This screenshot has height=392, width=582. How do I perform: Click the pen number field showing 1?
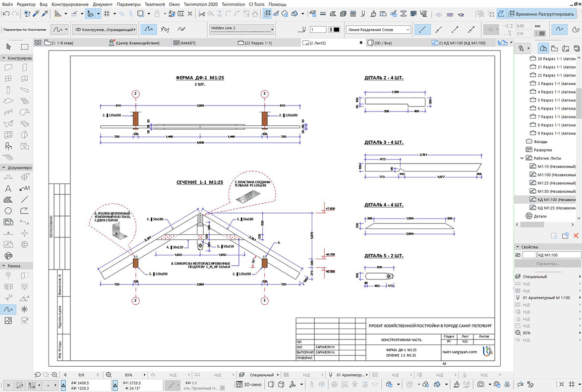tap(318, 29)
